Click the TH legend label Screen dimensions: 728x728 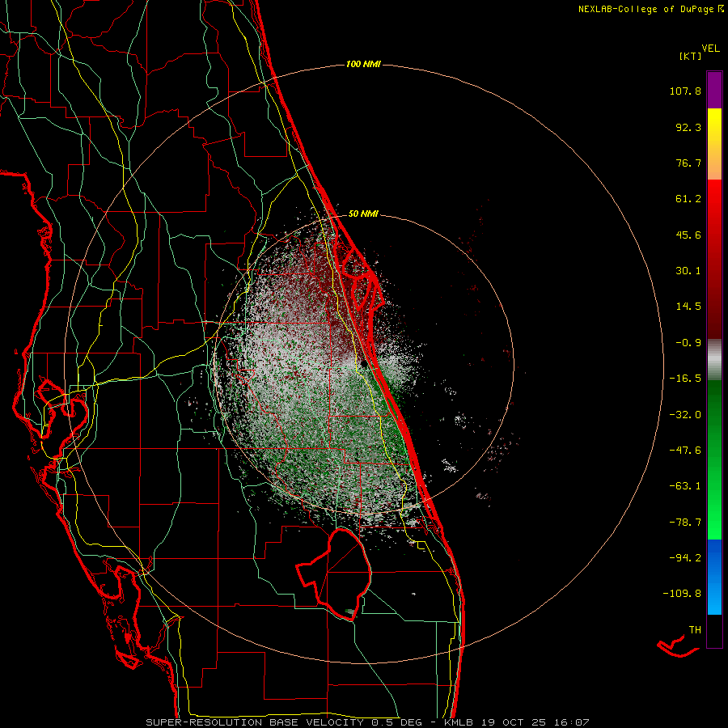[695, 629]
